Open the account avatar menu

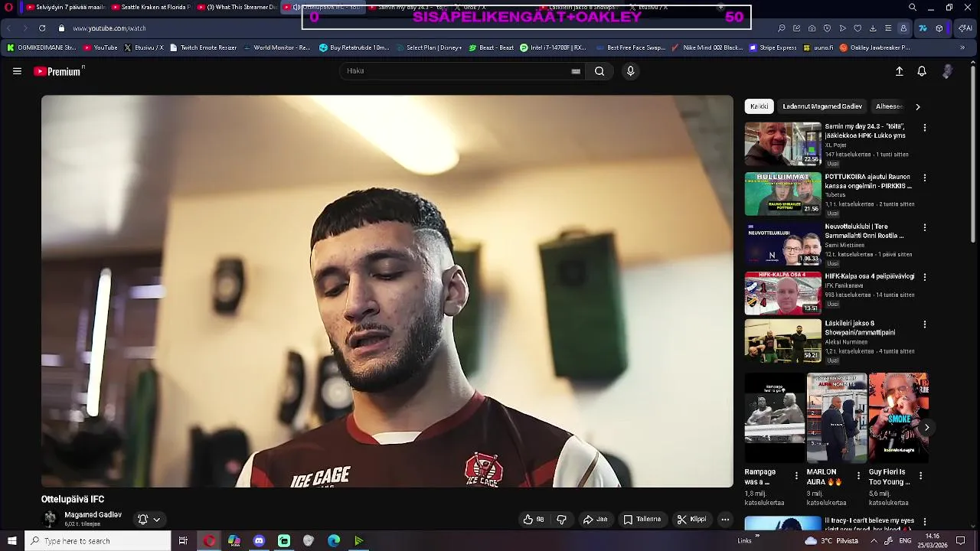pos(947,71)
